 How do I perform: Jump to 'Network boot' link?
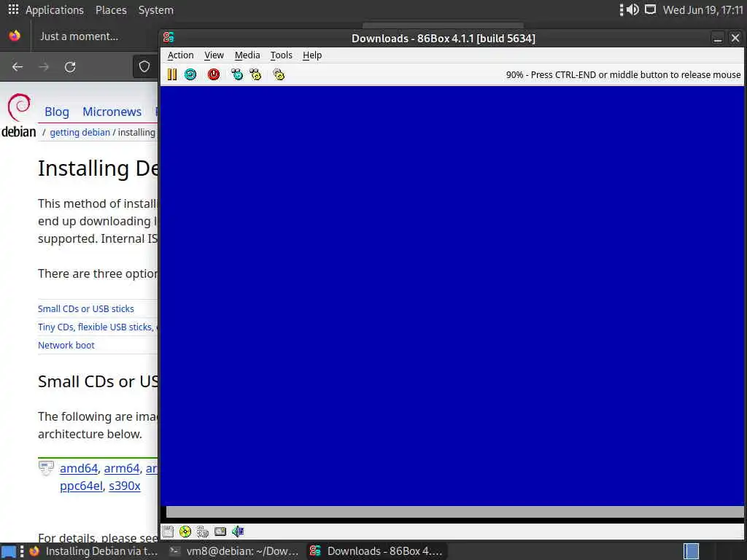pyautogui.click(x=66, y=345)
